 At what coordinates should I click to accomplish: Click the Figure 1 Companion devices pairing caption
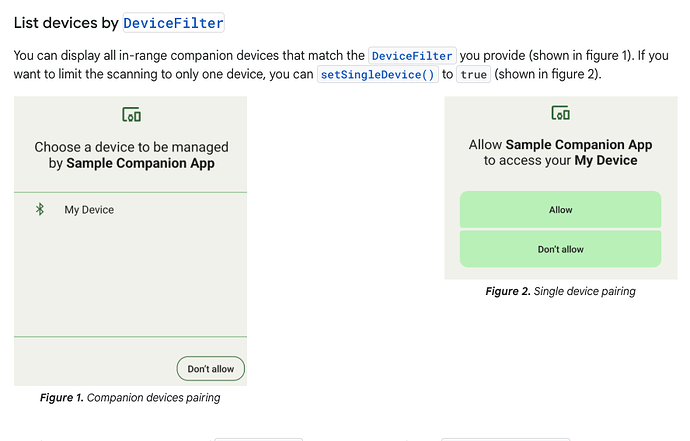[x=130, y=397]
